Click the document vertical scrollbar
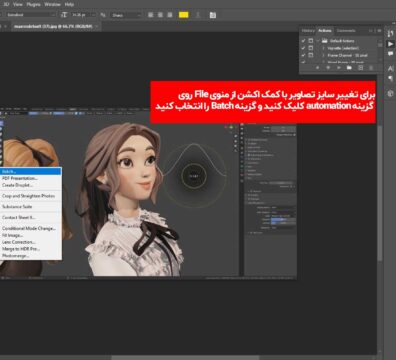The height and width of the screenshot is (360, 396). coord(380,193)
